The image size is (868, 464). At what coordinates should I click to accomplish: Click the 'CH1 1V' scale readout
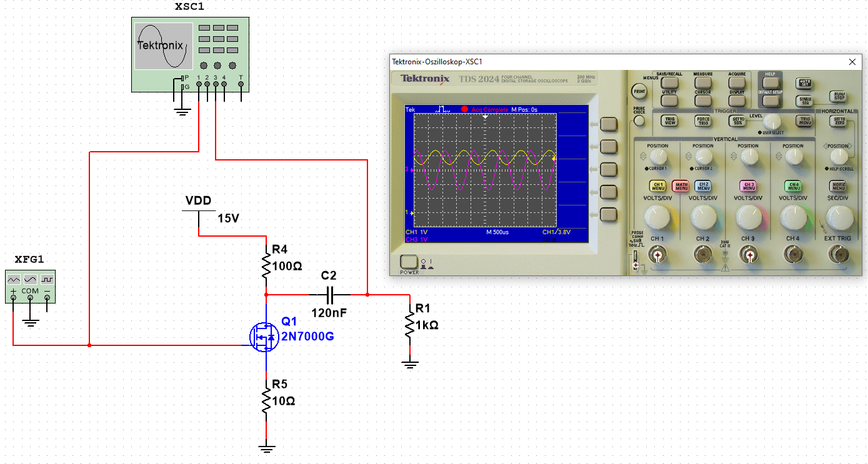pyautogui.click(x=417, y=232)
